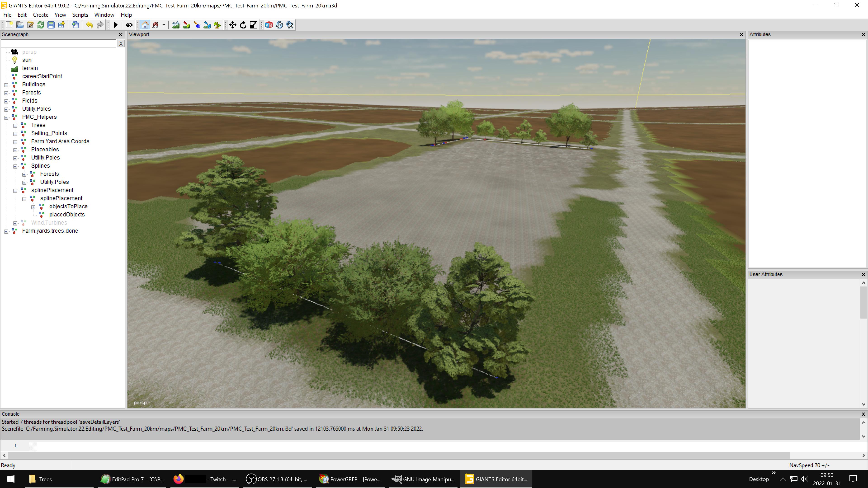Open the Scripts menu
Image resolution: width=868 pixels, height=488 pixels.
pos(80,15)
